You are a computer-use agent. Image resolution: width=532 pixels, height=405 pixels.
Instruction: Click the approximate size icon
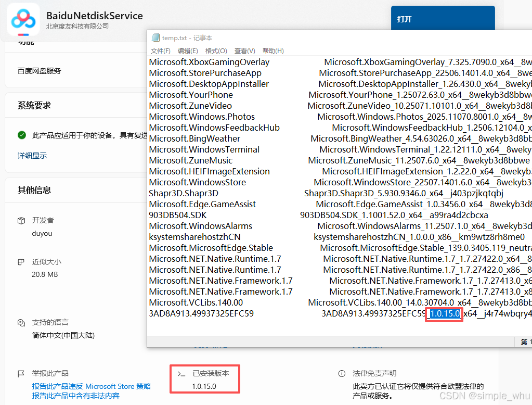pos(21,262)
